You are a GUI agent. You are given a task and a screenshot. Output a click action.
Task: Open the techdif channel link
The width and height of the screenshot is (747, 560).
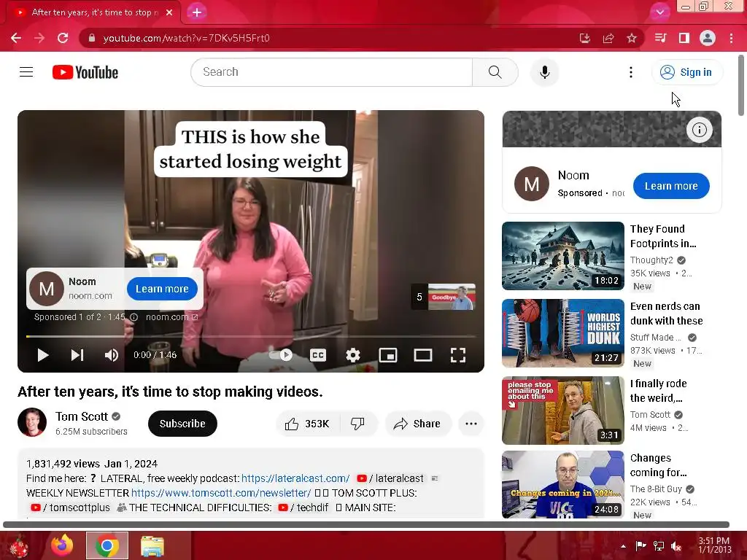[x=303, y=507]
